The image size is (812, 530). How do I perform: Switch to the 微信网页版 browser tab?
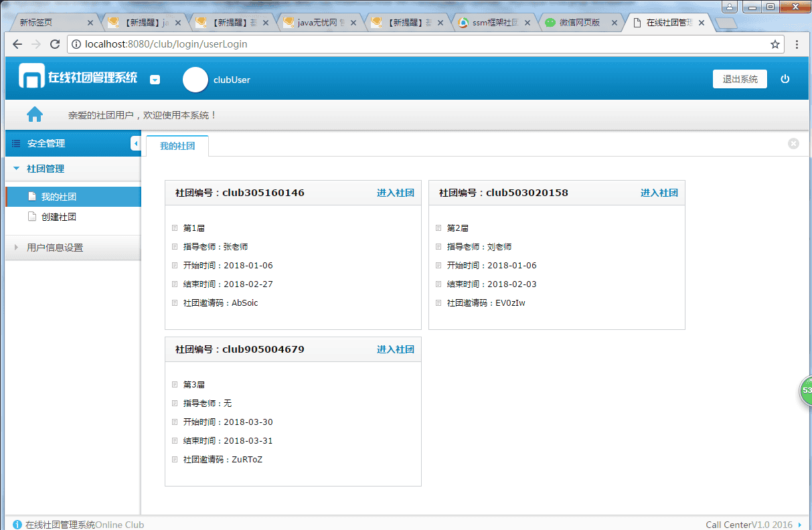(x=580, y=22)
